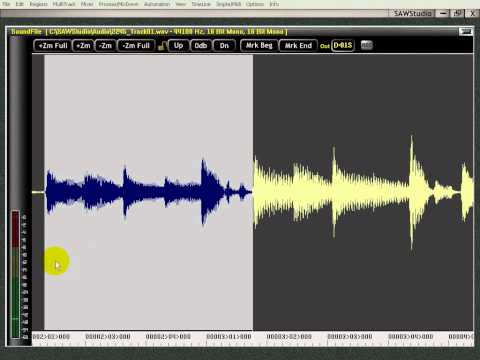Image resolution: width=480 pixels, height=360 pixels.
Task: Open the File menu
Action: [x=6, y=4]
